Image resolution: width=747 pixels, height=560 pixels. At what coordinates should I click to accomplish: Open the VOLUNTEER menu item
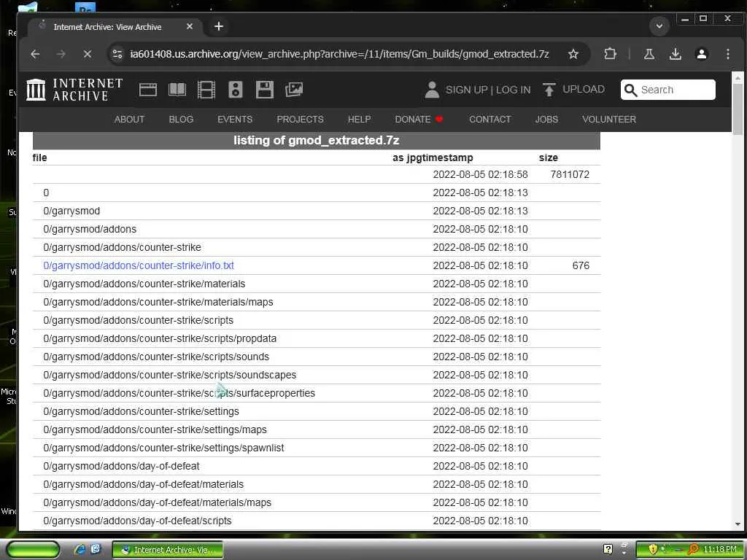click(609, 120)
